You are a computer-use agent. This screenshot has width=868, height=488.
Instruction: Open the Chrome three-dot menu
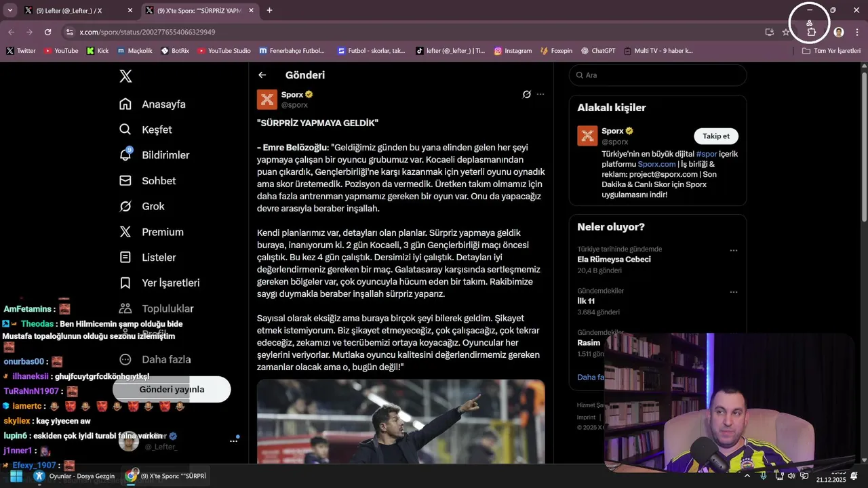[856, 32]
